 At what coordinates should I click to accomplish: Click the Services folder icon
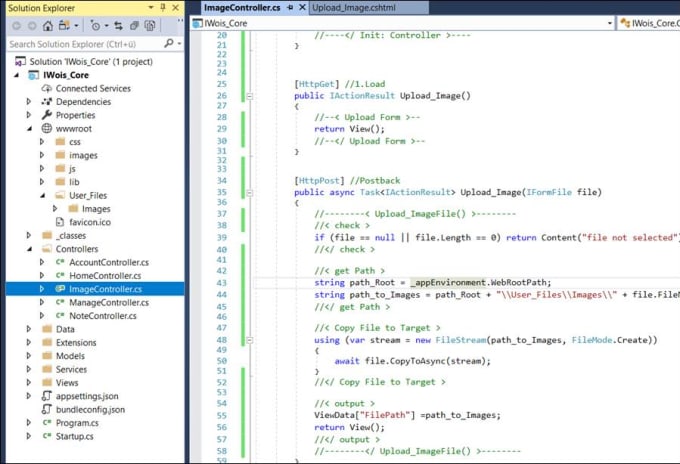[47, 369]
